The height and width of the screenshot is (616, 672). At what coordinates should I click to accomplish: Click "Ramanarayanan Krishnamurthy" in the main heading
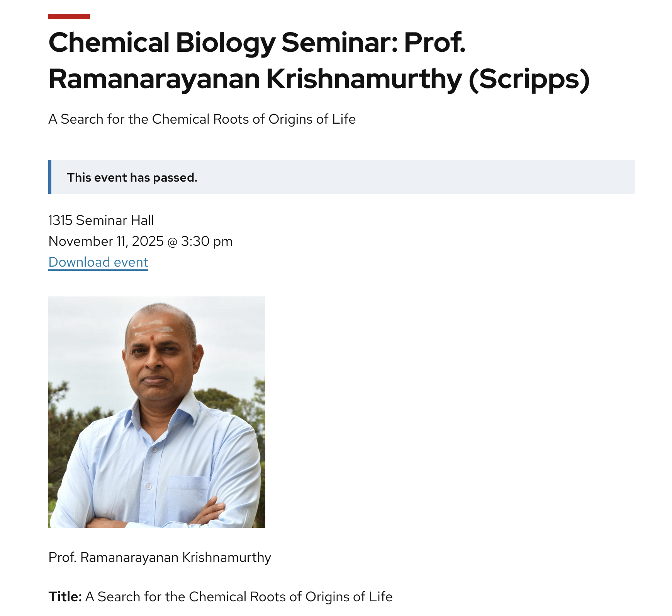tap(255, 79)
